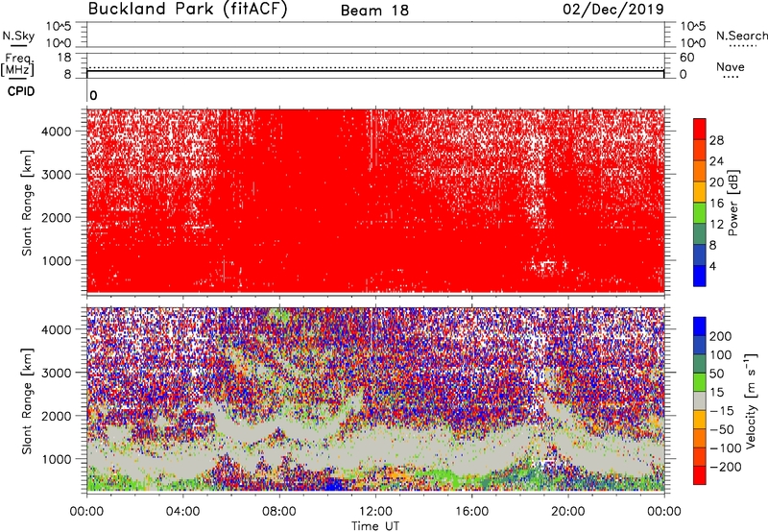Click the "20:00" time axis label
The width and height of the screenshot is (768, 532).
(567, 512)
